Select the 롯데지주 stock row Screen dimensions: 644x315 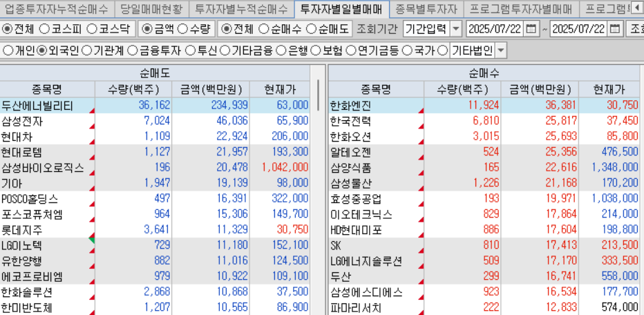155,231
